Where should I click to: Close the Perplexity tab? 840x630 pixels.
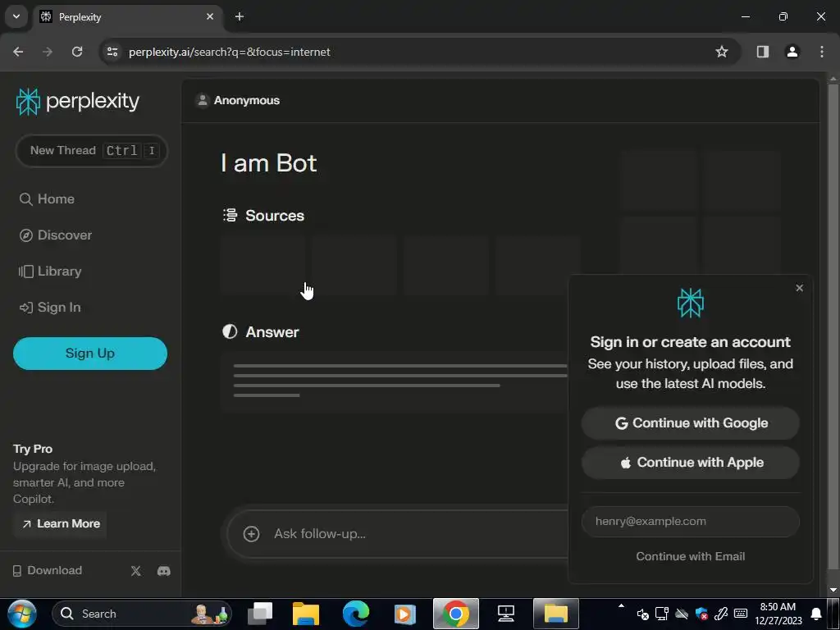(x=210, y=16)
